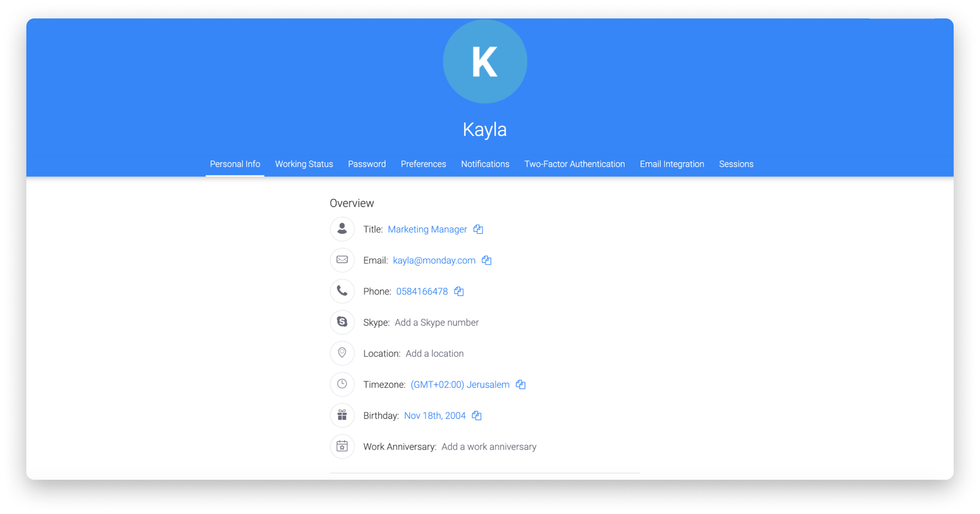
Task: Open the Personal Info tab
Action: [235, 164]
